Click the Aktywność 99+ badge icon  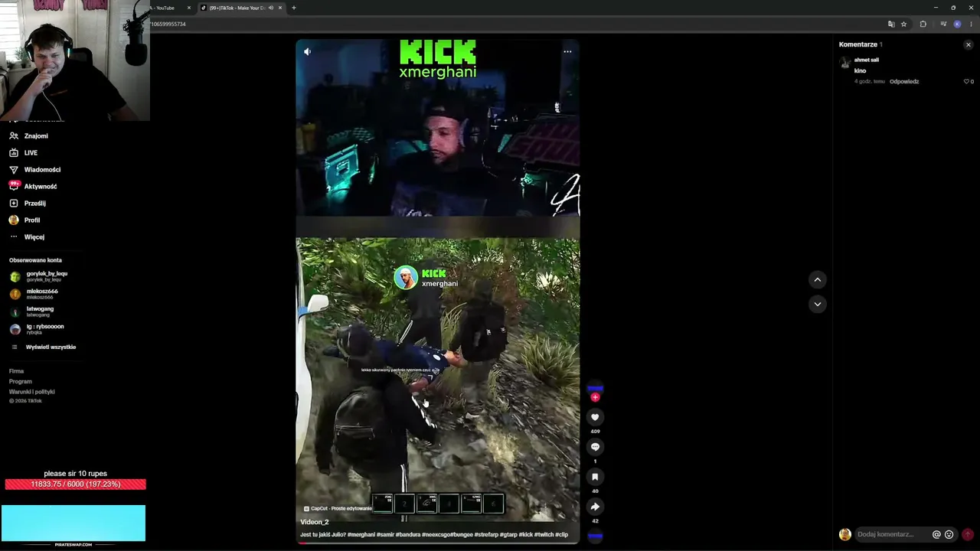pyautogui.click(x=14, y=186)
